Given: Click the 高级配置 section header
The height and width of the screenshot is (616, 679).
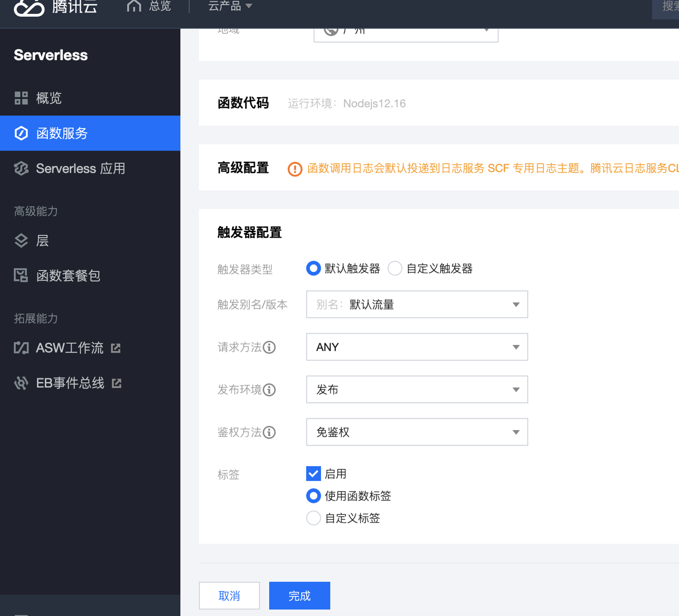Looking at the screenshot, I should click(x=243, y=168).
